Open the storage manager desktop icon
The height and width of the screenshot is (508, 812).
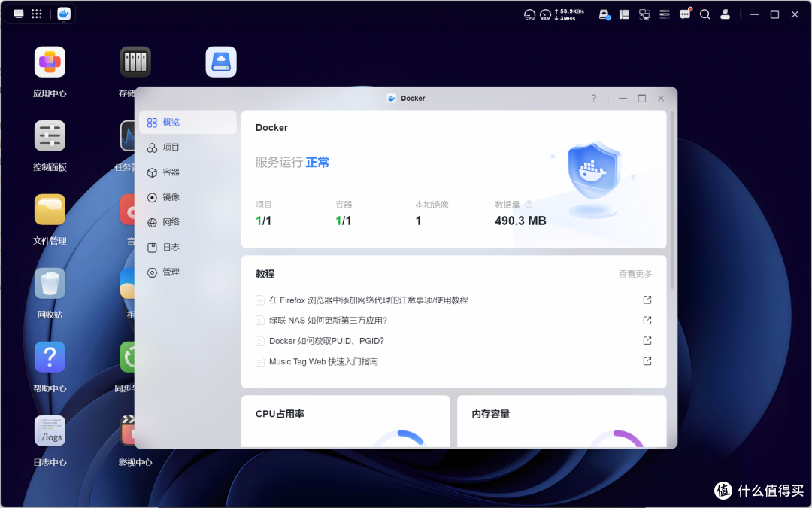click(135, 62)
